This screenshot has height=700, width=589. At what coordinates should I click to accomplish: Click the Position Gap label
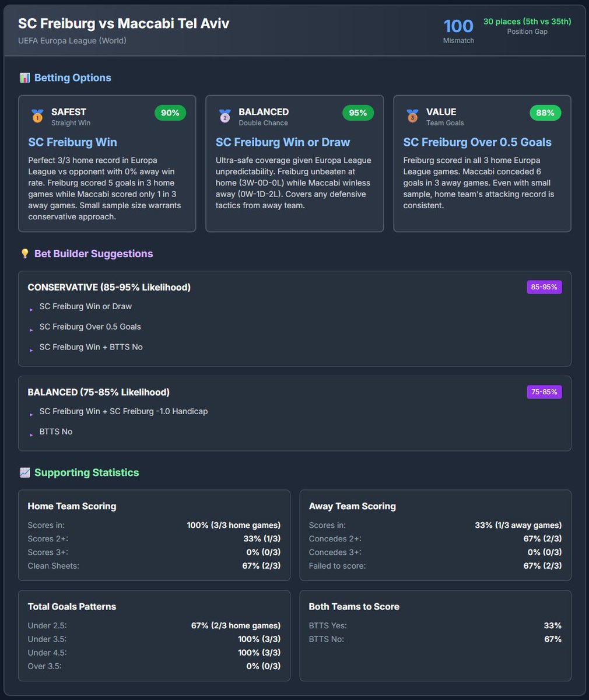(527, 32)
